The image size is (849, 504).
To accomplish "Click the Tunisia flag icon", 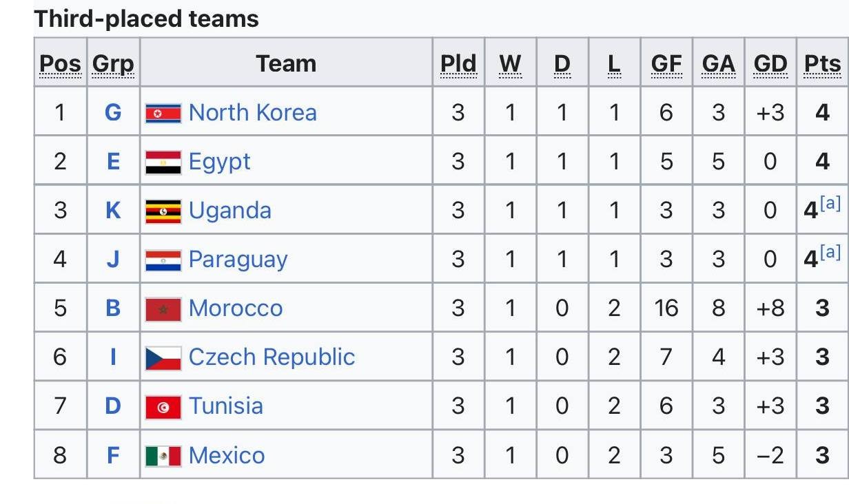I will tap(163, 407).
